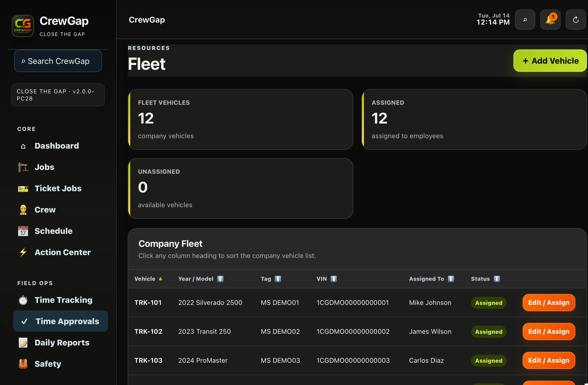Click the refresh icon in header

tap(576, 20)
